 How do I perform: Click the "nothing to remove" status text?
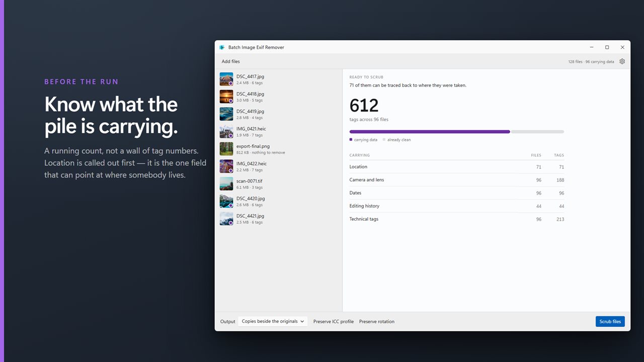[x=268, y=152]
